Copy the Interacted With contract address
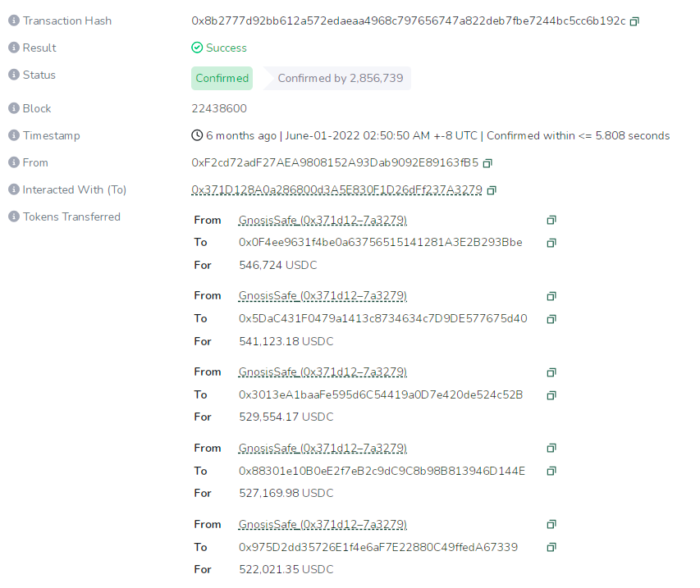 (x=492, y=190)
